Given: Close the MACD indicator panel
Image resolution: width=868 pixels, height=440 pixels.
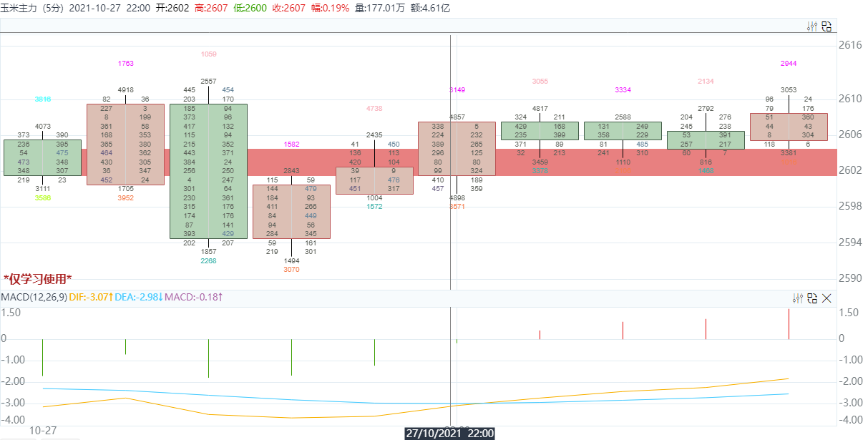Looking at the screenshot, I should pyautogui.click(x=829, y=298).
